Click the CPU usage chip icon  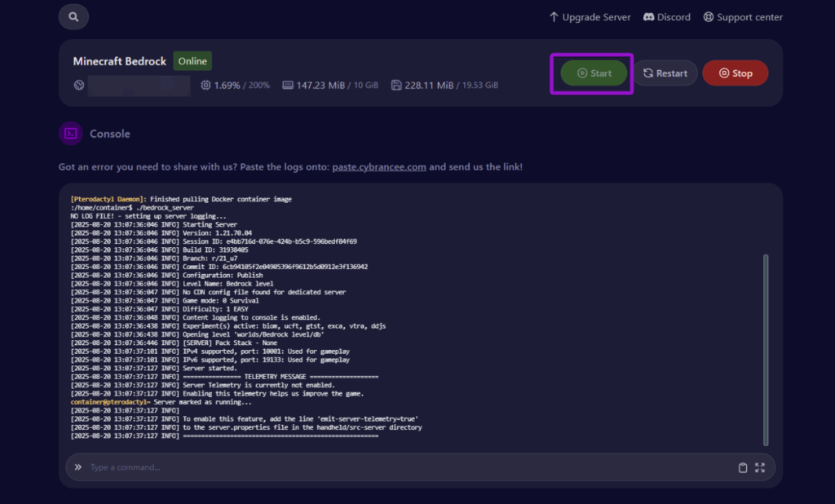pyautogui.click(x=205, y=86)
